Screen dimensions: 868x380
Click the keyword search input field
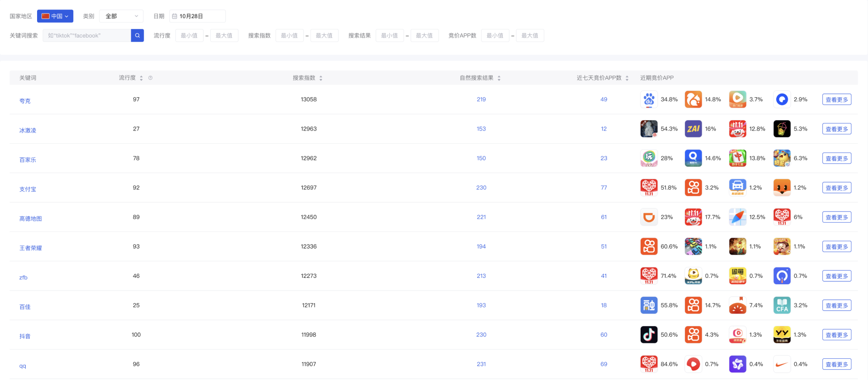click(x=87, y=35)
